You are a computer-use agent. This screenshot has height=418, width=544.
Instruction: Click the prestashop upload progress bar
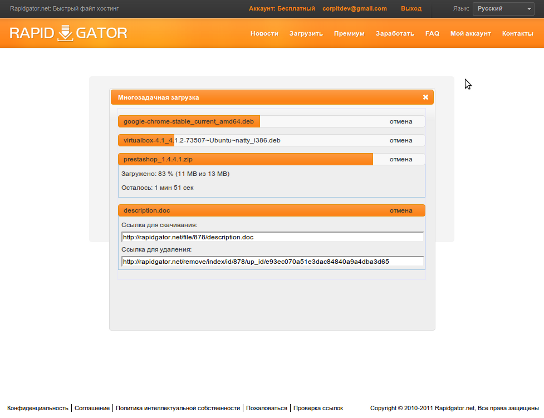tap(246, 159)
